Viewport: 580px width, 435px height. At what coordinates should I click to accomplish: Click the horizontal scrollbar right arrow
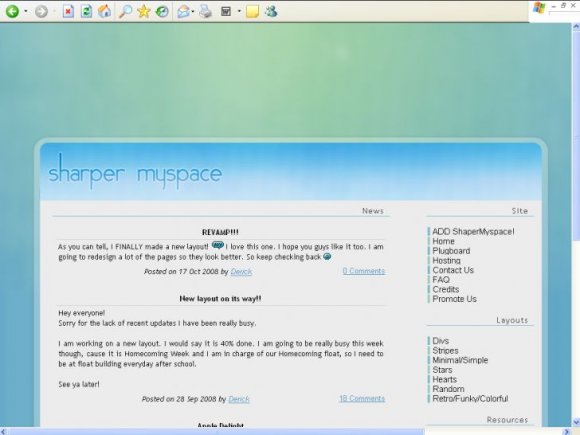click(567, 431)
